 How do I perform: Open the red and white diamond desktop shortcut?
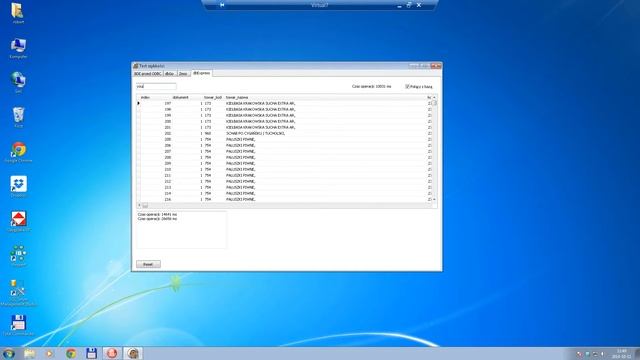pos(18,222)
